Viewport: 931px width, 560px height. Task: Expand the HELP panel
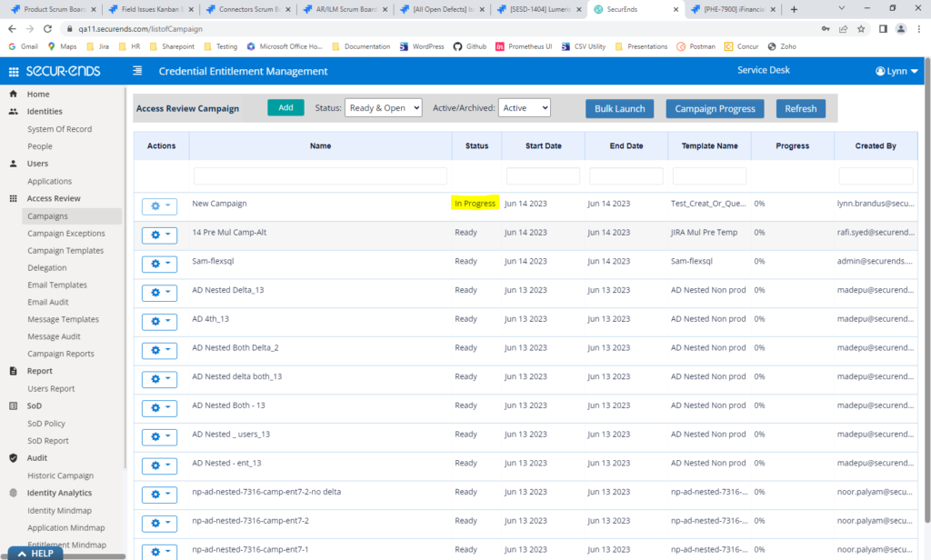click(x=35, y=554)
